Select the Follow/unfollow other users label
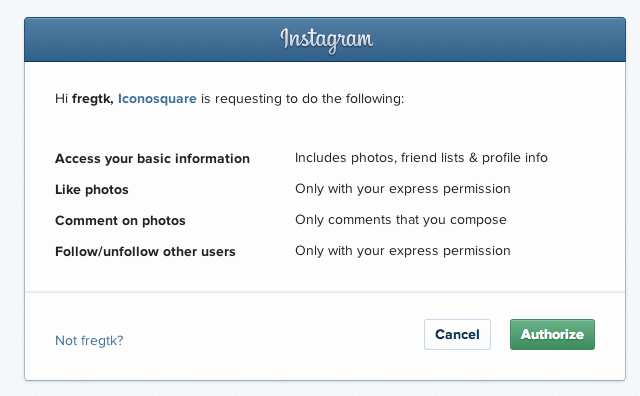 [145, 251]
